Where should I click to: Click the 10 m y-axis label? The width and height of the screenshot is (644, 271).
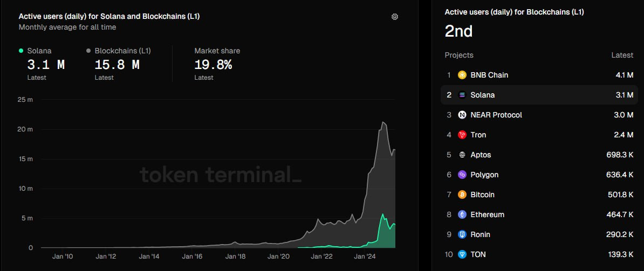(x=25, y=189)
